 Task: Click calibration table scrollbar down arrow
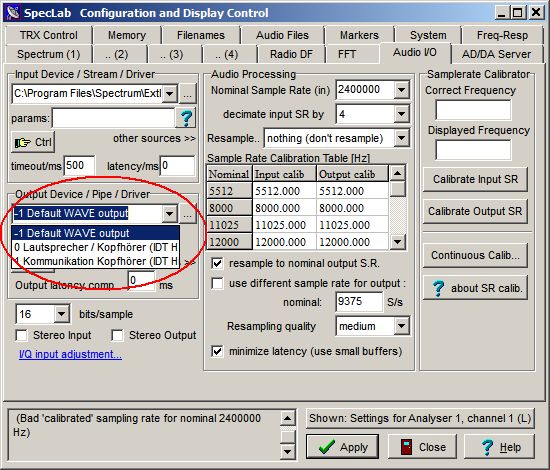(397, 242)
